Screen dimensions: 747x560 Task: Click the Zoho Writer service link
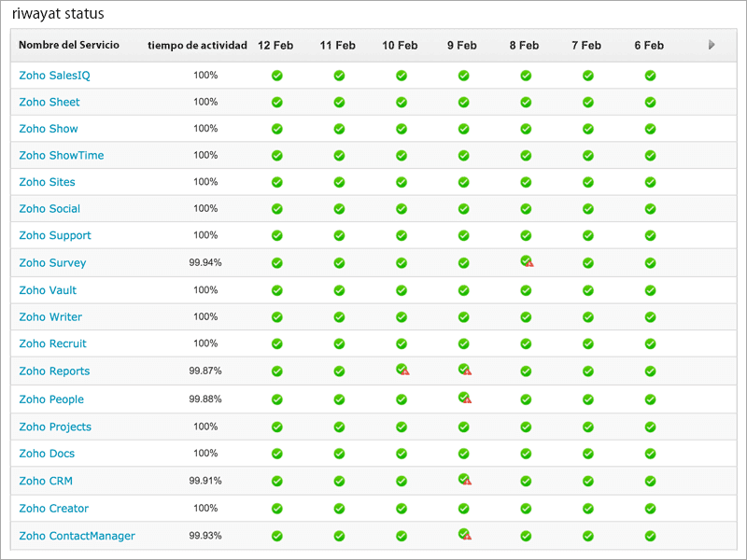49,316
